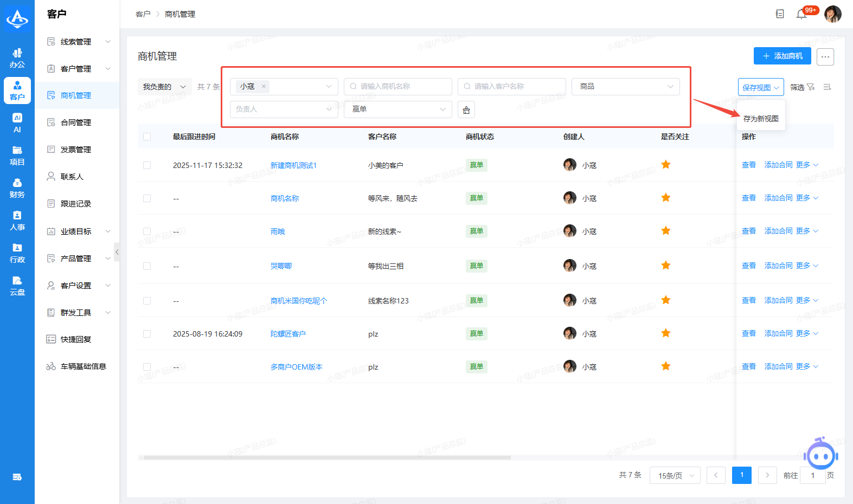Click the AI module sidebar icon
853x504 pixels.
17,122
